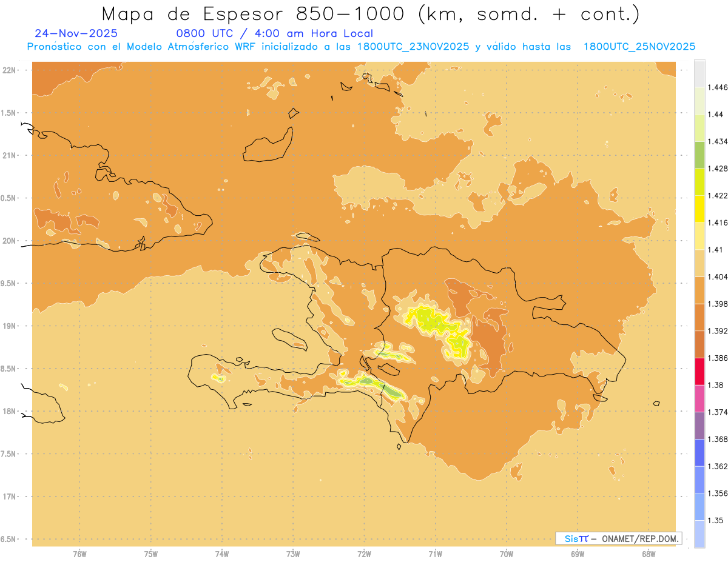The width and height of the screenshot is (728, 562).
Task: Click the "73W" longitude label
Action: (293, 554)
